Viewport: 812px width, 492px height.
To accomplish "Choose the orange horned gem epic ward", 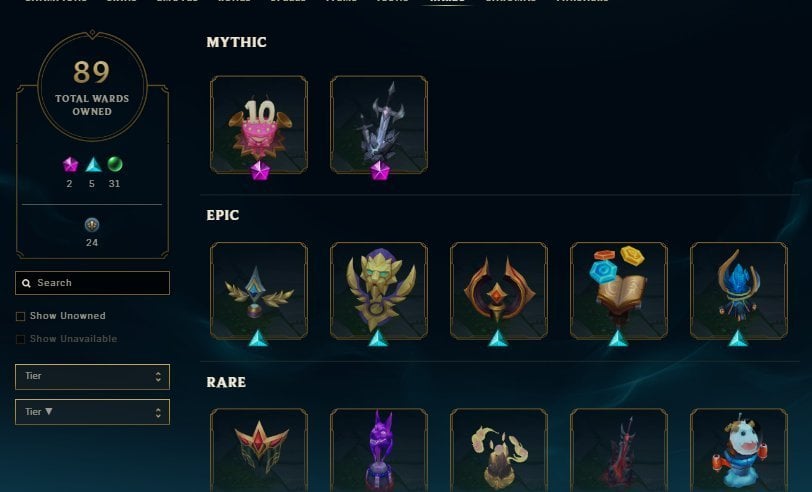I will [499, 291].
